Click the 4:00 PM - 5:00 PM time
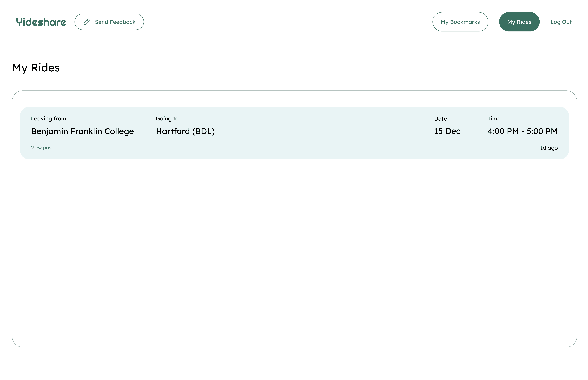 click(x=522, y=131)
